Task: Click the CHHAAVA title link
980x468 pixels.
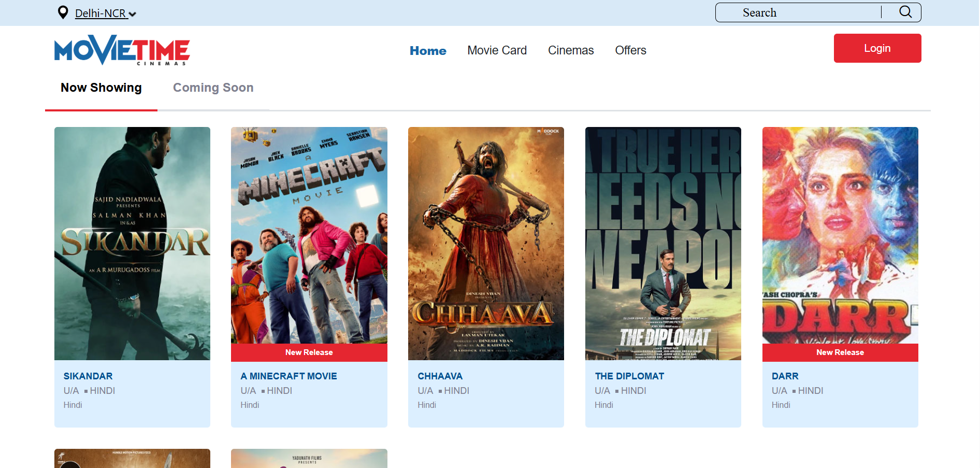Action: pos(440,376)
